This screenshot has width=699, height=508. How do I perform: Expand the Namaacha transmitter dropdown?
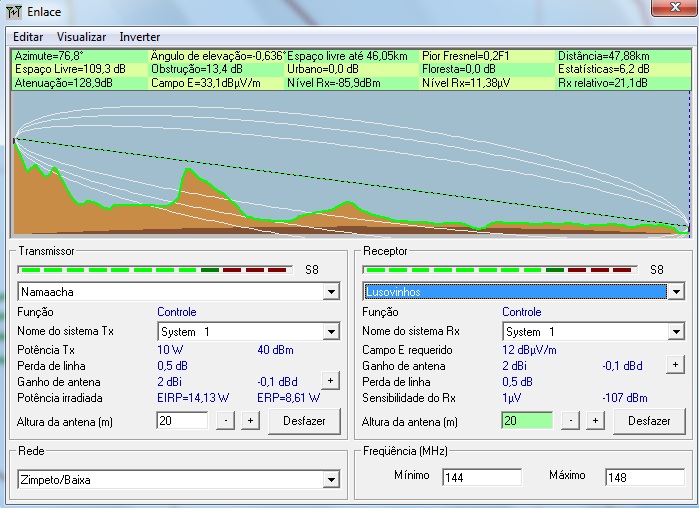331,292
